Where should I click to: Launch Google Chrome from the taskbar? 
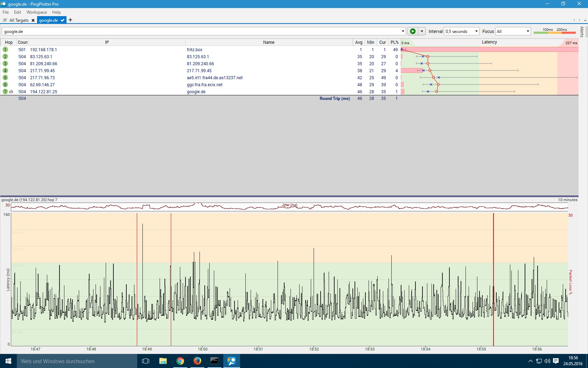tap(180, 361)
